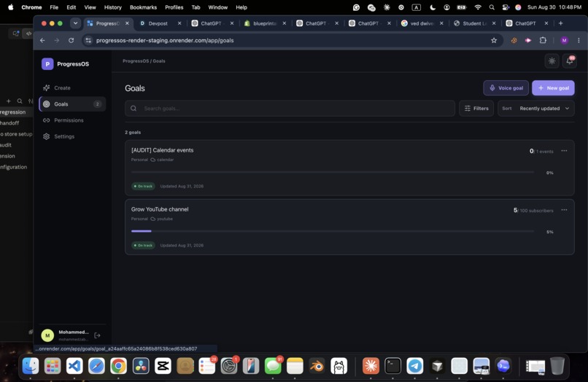588x382 pixels.
Task: Click the youtube tag label
Action: click(x=162, y=219)
